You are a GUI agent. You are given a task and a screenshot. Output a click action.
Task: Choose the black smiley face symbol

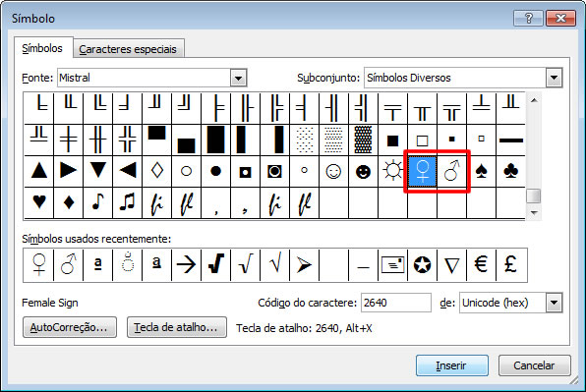363,171
